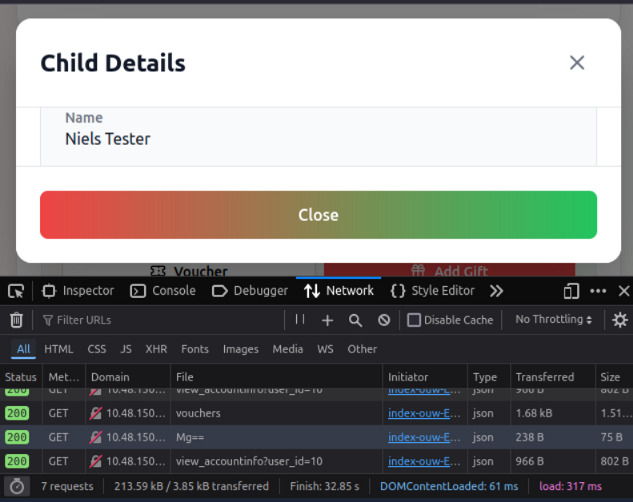Filter requests by JS
The image size is (633, 502).
(126, 349)
